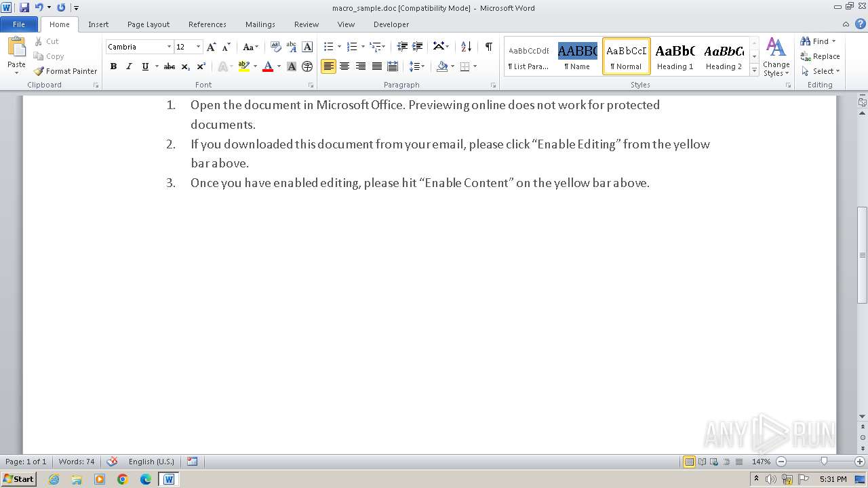868x488 pixels.
Task: Select Align Text Right
Action: pos(360,66)
